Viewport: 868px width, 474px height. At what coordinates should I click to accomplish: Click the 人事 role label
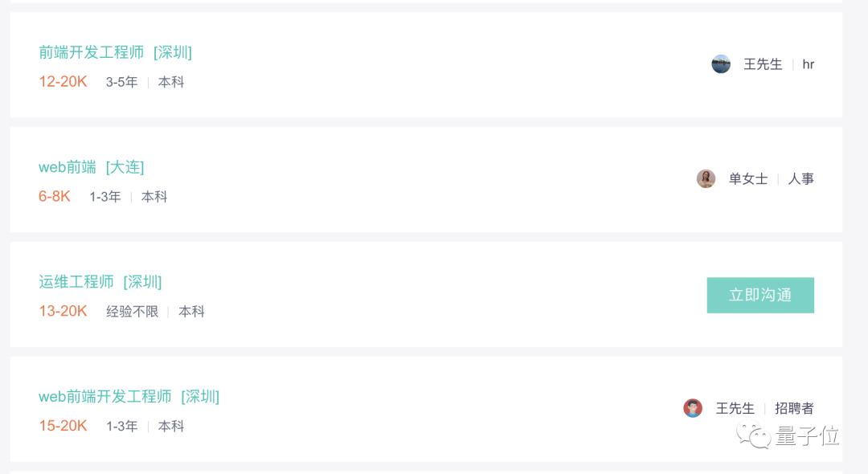(x=800, y=179)
